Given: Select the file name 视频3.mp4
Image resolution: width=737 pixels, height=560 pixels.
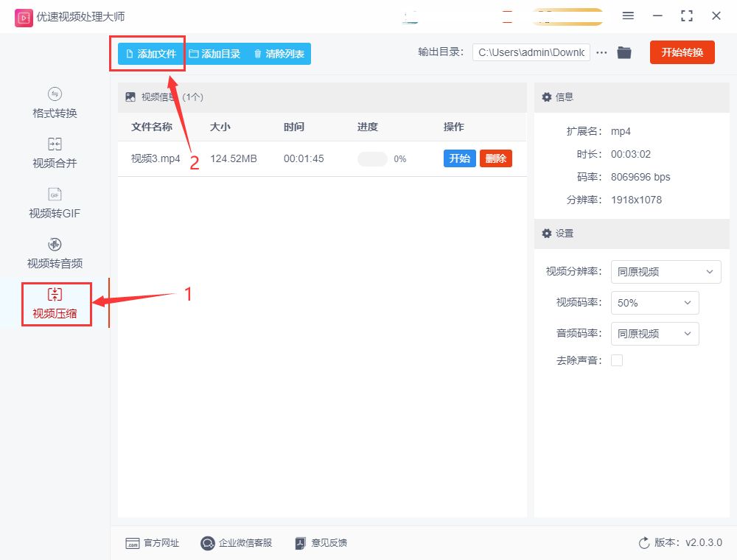Looking at the screenshot, I should [x=155, y=158].
